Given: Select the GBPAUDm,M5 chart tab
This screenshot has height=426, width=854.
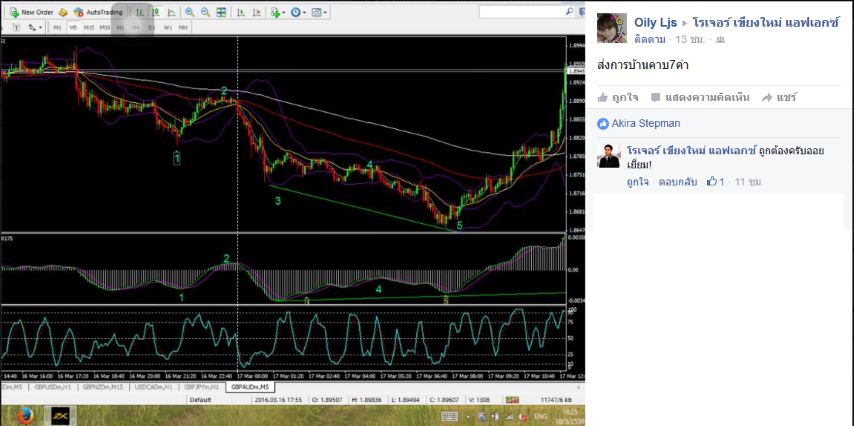Looking at the screenshot, I should pos(250,387).
